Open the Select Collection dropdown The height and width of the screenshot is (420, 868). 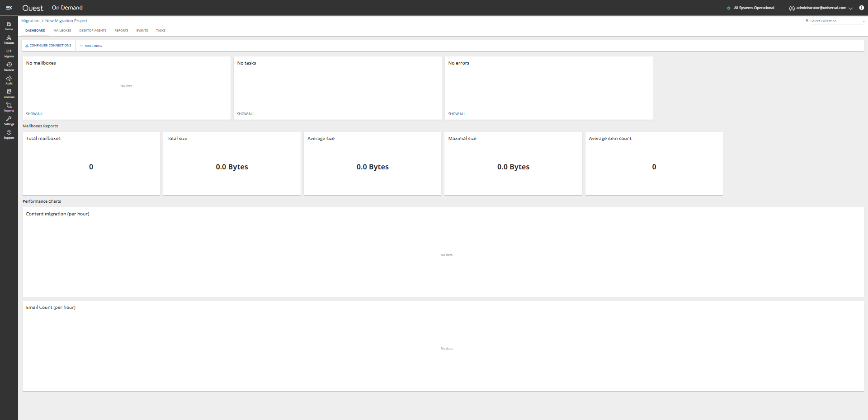point(837,21)
